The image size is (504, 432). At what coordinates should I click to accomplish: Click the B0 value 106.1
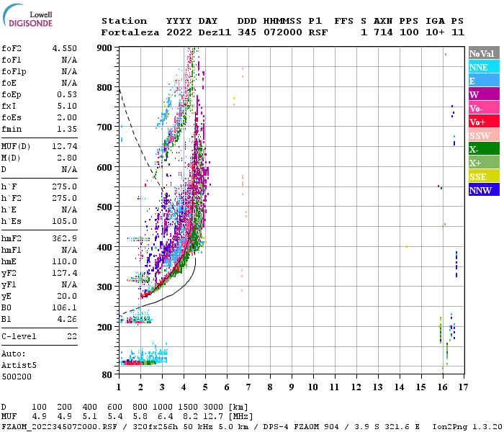(65, 308)
